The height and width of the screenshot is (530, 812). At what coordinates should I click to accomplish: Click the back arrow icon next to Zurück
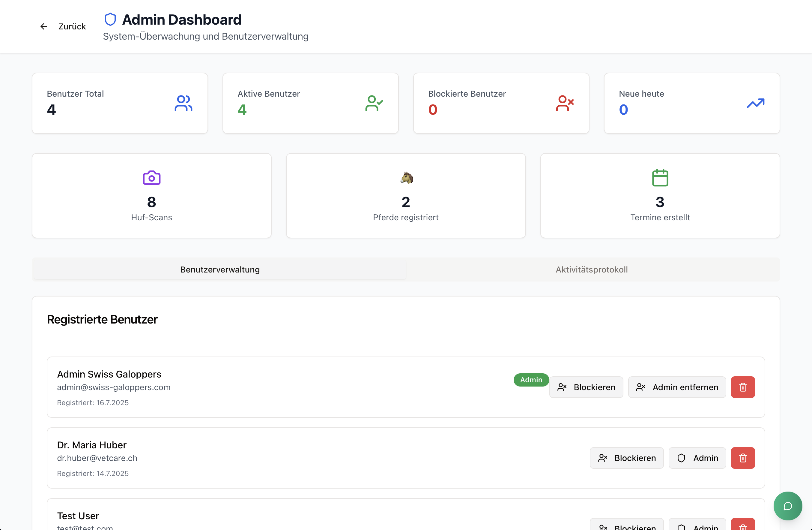44,27
